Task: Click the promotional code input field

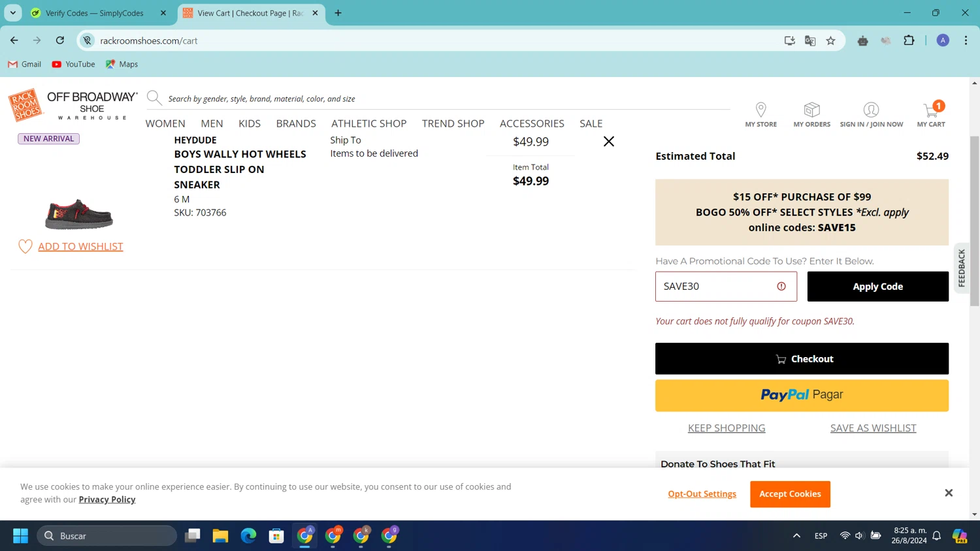Action: (726, 287)
